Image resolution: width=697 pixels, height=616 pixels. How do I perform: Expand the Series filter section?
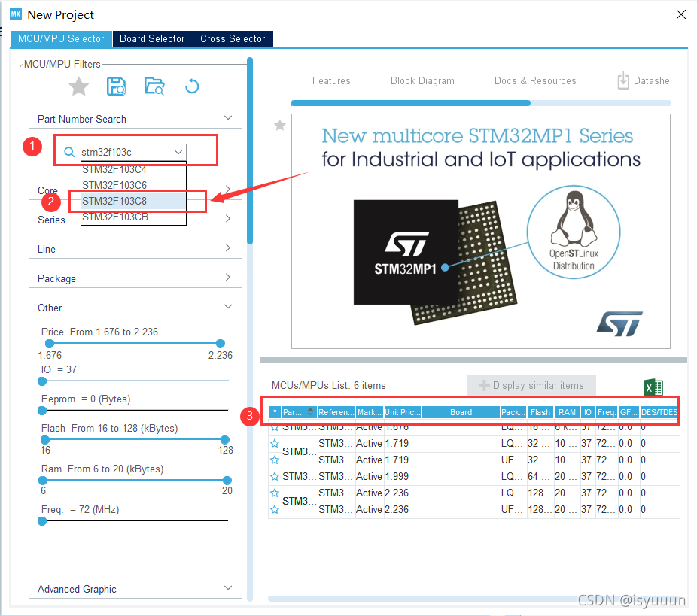click(x=228, y=218)
